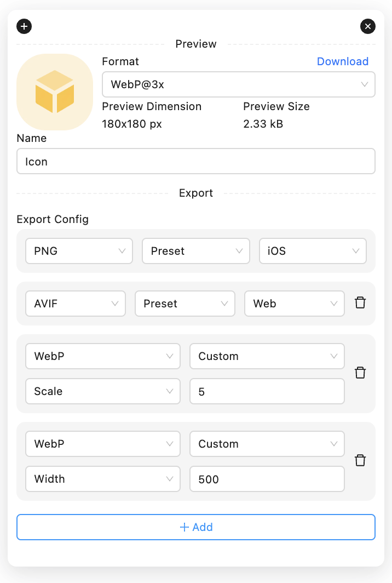Delete the AVIF export config row
This screenshot has height=583, width=392.
pos(360,303)
